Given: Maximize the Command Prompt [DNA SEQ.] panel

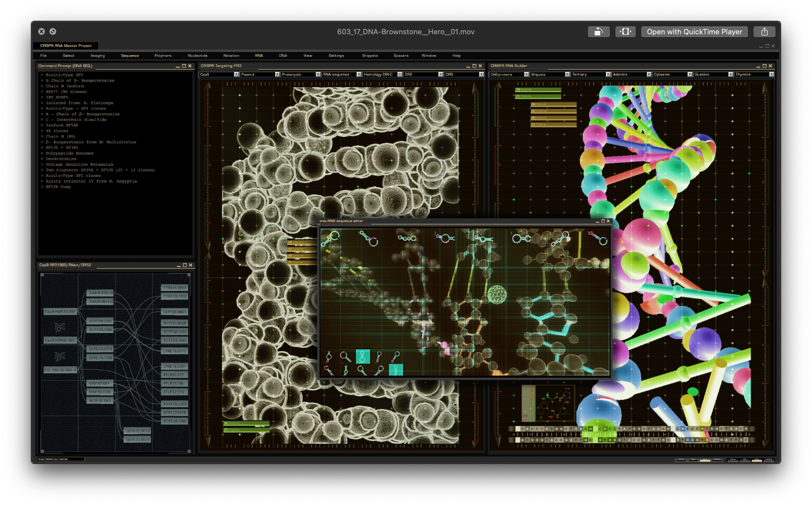Looking at the screenshot, I should (184, 66).
